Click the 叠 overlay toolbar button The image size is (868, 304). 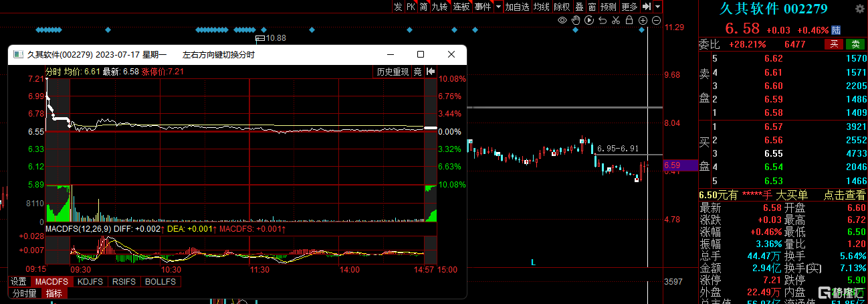(x=579, y=7)
